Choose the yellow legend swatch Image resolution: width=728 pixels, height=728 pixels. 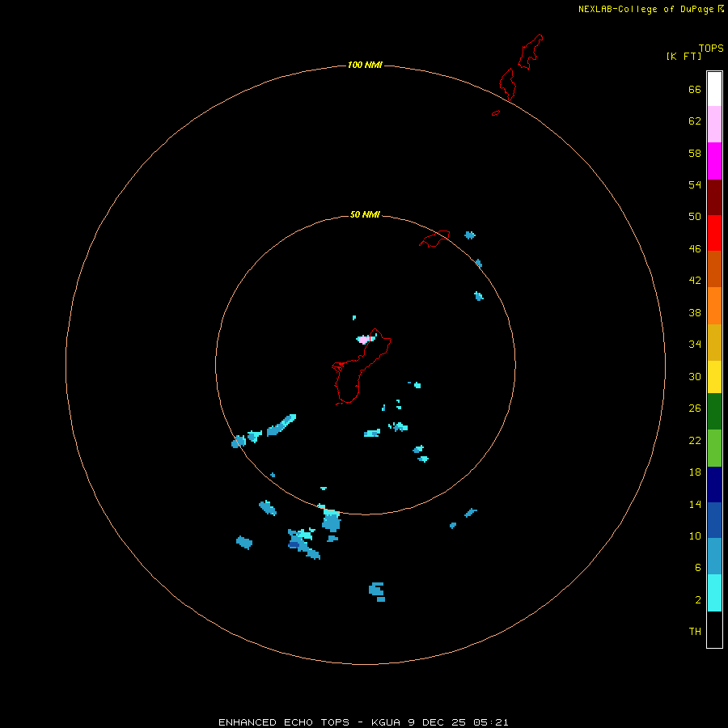[x=714, y=377]
